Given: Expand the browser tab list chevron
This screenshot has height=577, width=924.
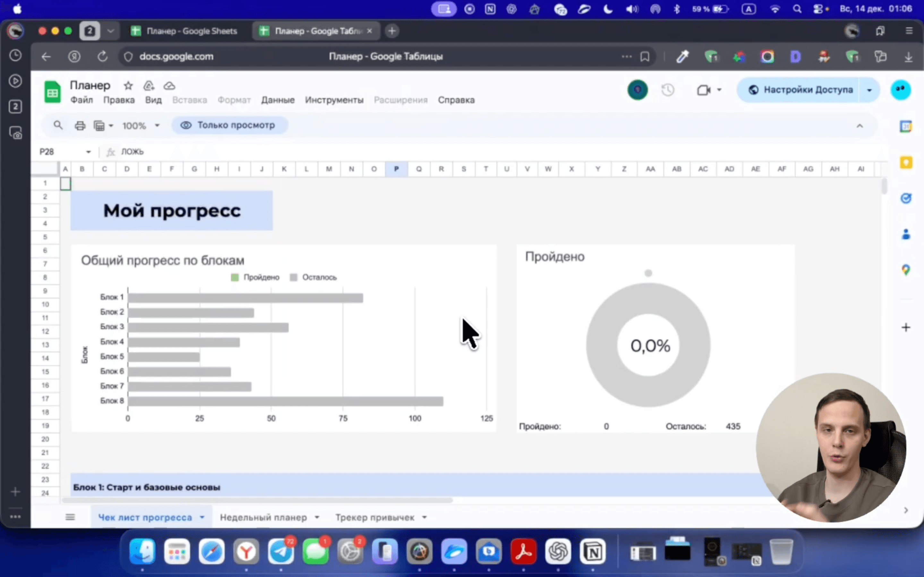Looking at the screenshot, I should coord(111,31).
